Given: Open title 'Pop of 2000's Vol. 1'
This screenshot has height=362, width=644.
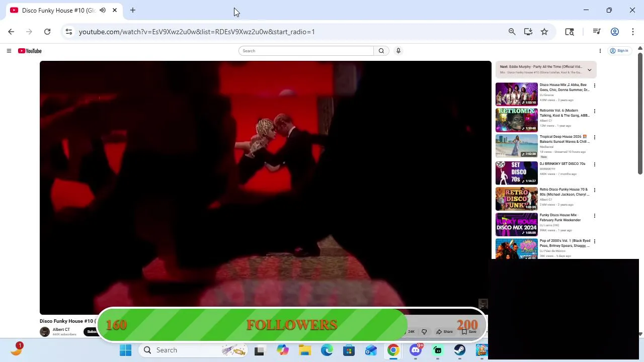Looking at the screenshot, I should coord(565,243).
